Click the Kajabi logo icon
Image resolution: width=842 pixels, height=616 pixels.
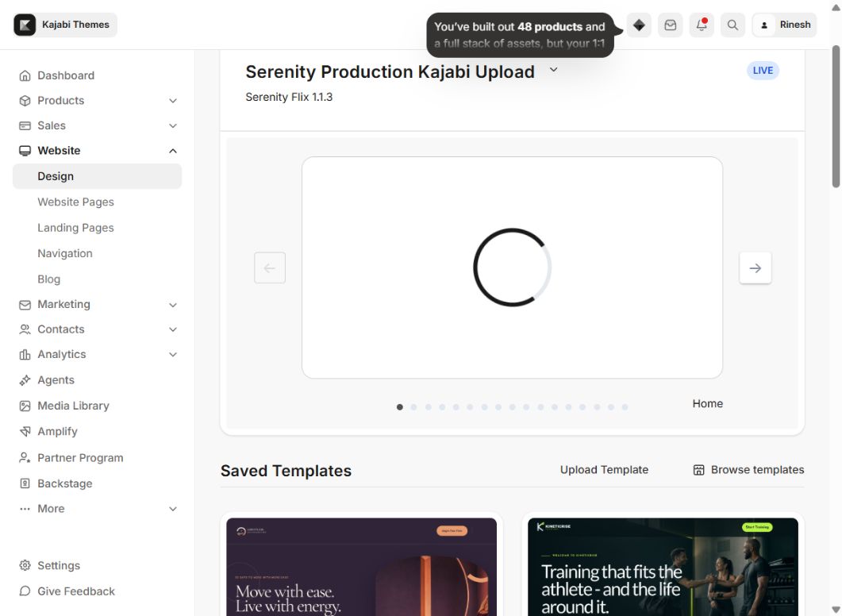pyautogui.click(x=25, y=25)
